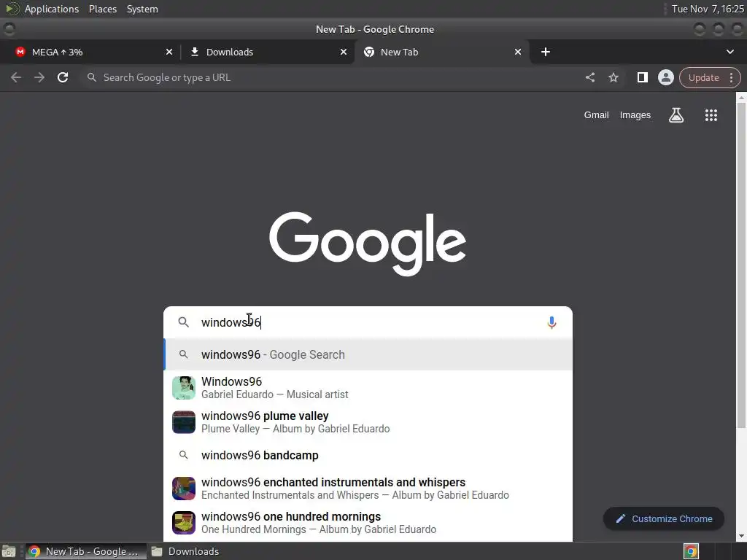
Task: Click the browser back arrow
Action: coord(16,77)
